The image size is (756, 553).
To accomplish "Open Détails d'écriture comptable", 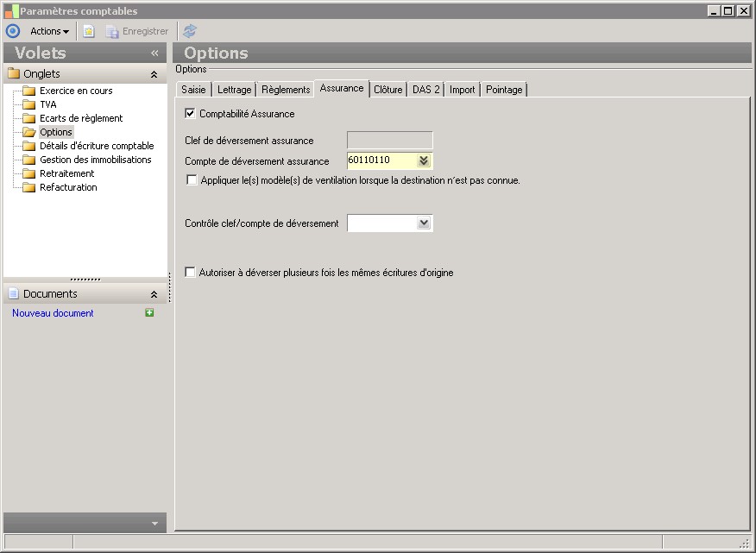I will tap(97, 146).
